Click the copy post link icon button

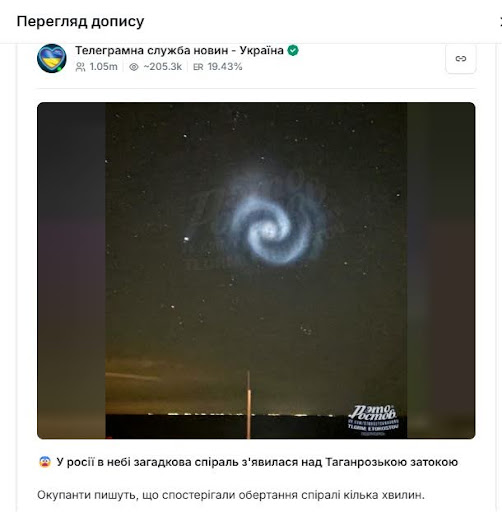point(461,59)
